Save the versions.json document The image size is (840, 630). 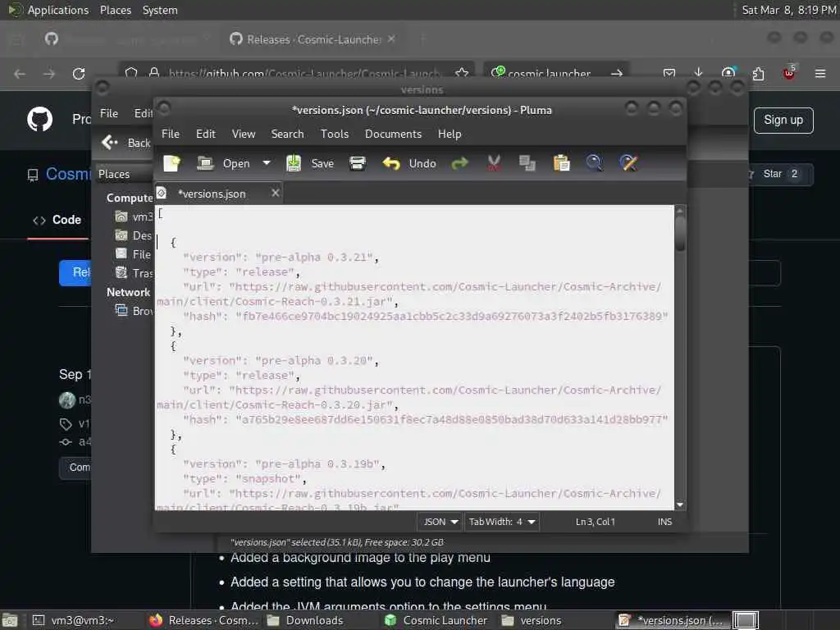(309, 163)
